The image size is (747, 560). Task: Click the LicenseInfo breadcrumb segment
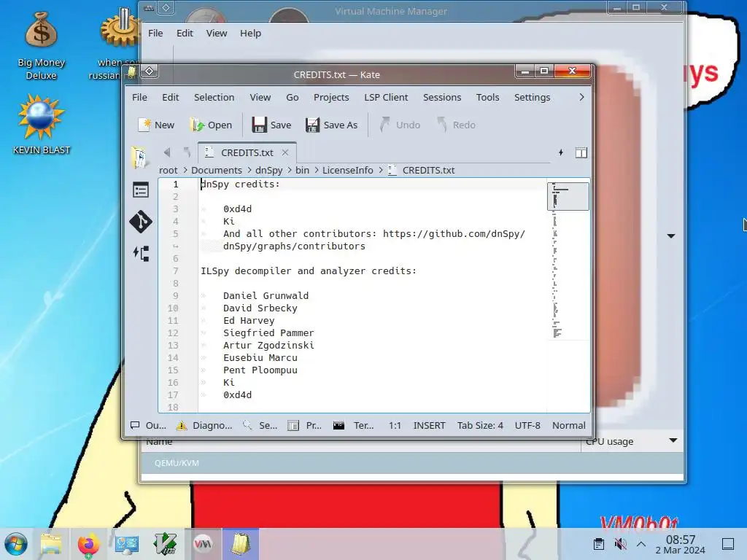[x=348, y=170]
